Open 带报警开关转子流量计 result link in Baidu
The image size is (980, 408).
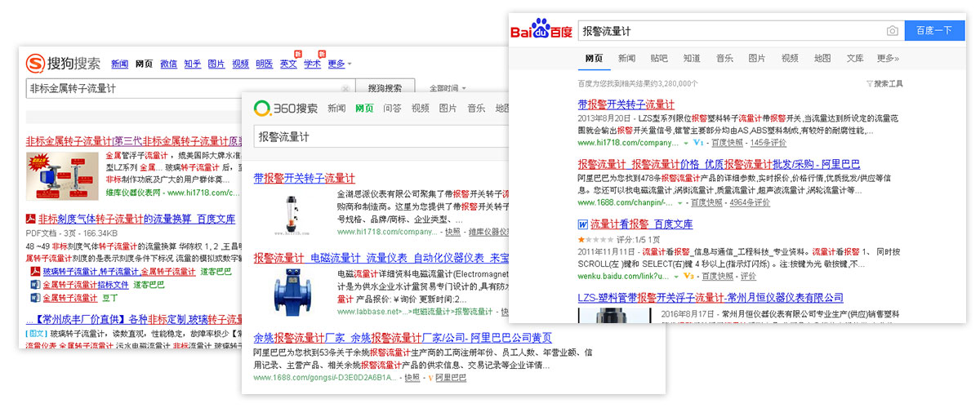point(626,104)
